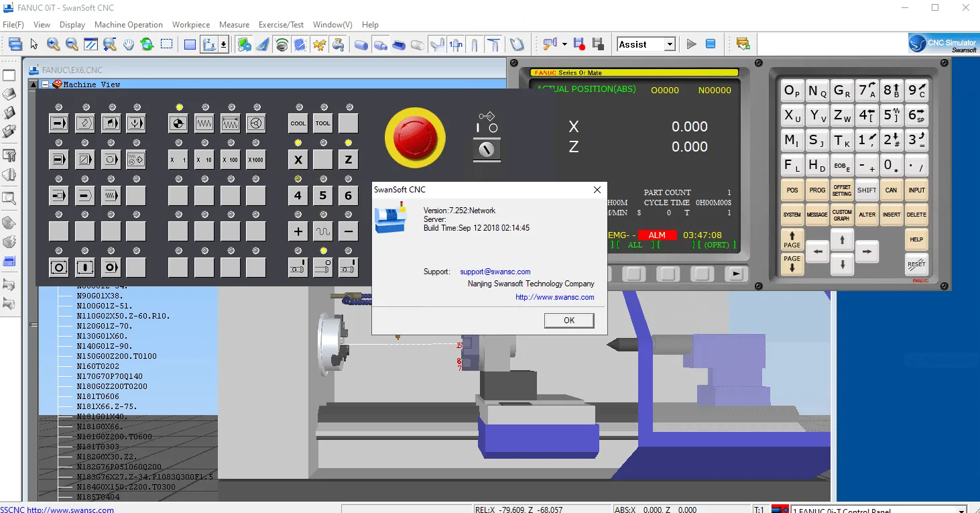Viewport: 980px width, 513px height.
Task: Open dropdown arrow beside the megaphone icon
Action: click(564, 44)
